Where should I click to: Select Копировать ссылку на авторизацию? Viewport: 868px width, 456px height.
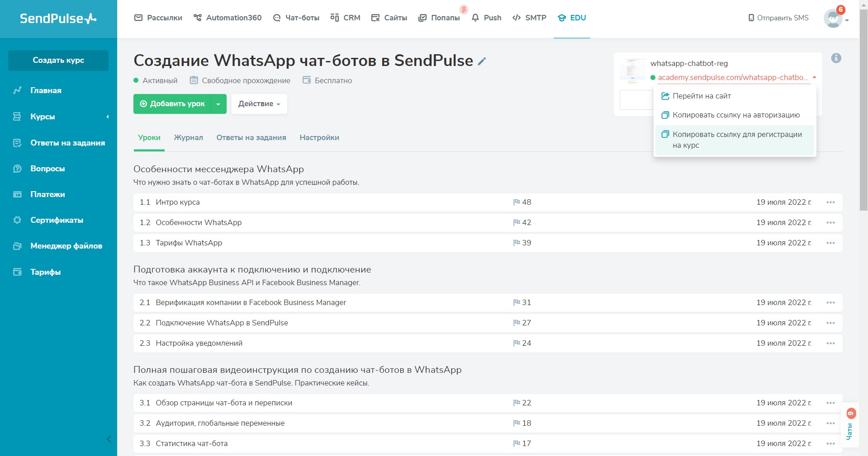[x=735, y=115]
